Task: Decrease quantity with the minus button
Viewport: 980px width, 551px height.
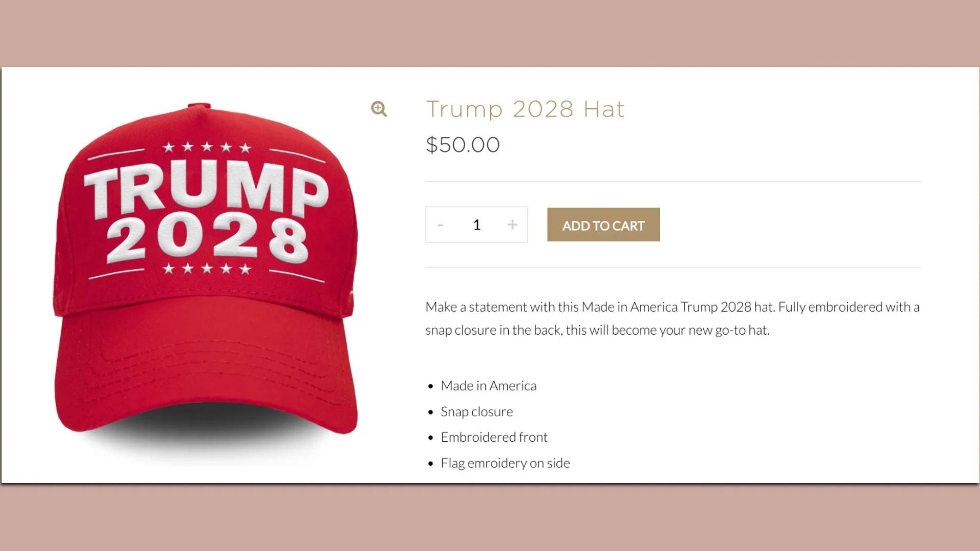Action: click(440, 224)
